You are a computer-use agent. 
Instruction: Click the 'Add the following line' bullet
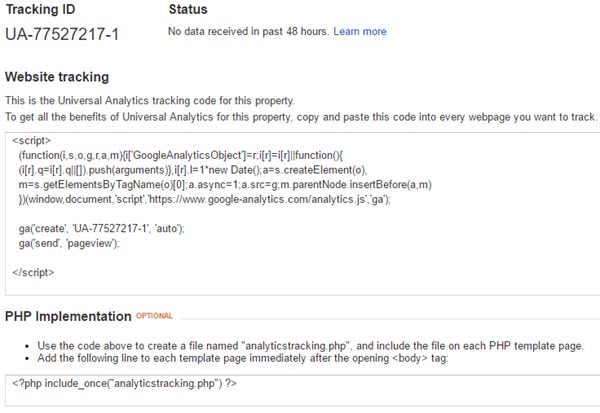point(243,358)
